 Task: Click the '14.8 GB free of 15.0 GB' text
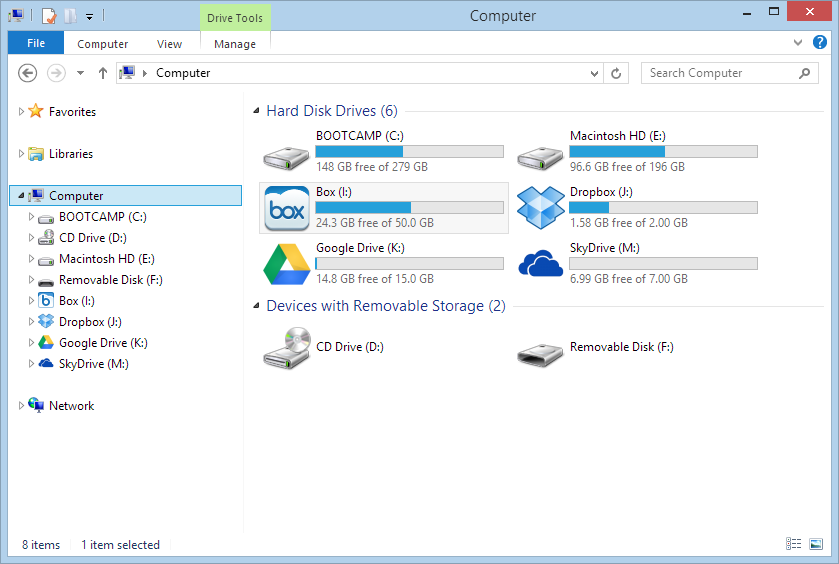pyautogui.click(x=375, y=279)
